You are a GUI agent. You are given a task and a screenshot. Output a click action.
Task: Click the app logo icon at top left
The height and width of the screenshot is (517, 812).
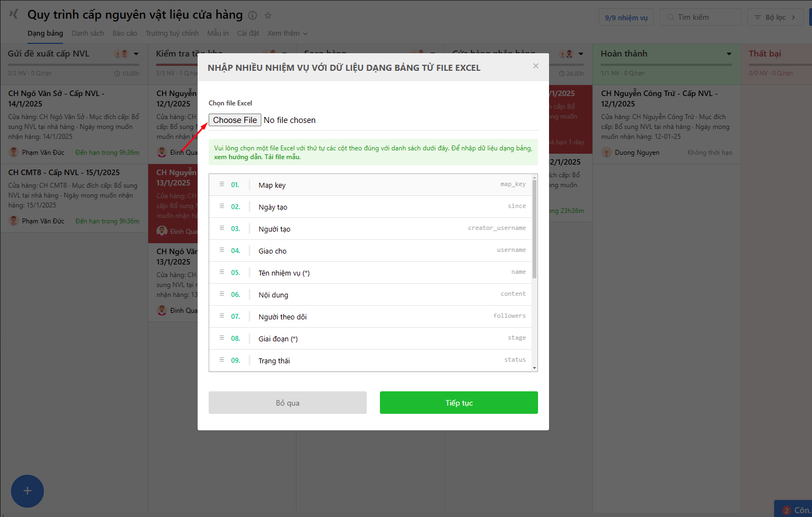coord(14,14)
